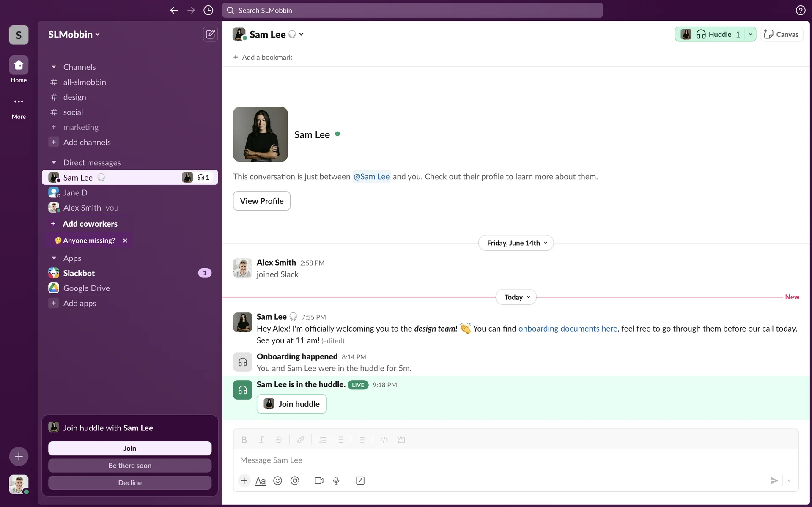Click the code block formatting icon
This screenshot has width=812, height=507.
pyautogui.click(x=401, y=440)
